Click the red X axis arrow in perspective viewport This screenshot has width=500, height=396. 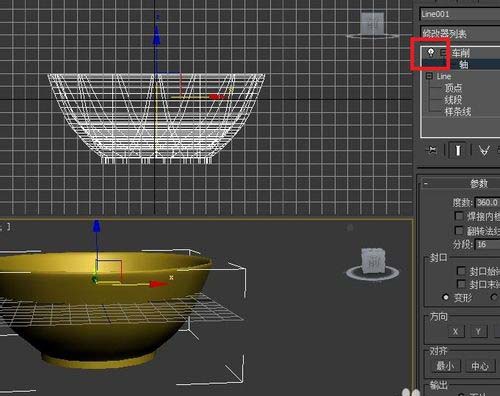[x=158, y=284]
